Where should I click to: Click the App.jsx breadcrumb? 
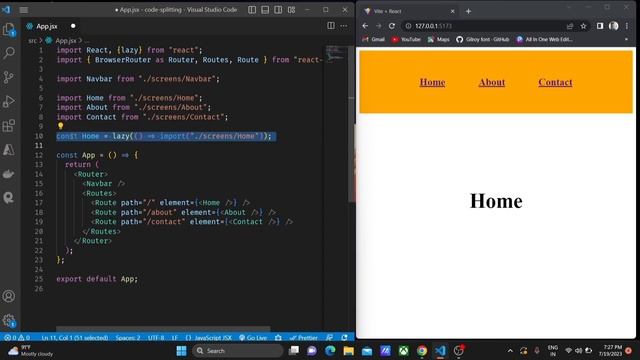coord(65,40)
